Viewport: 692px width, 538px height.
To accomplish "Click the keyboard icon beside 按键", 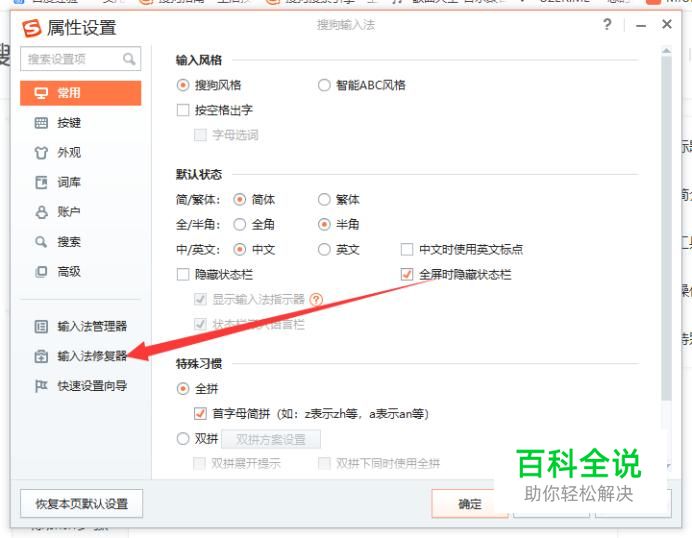I will [x=41, y=123].
